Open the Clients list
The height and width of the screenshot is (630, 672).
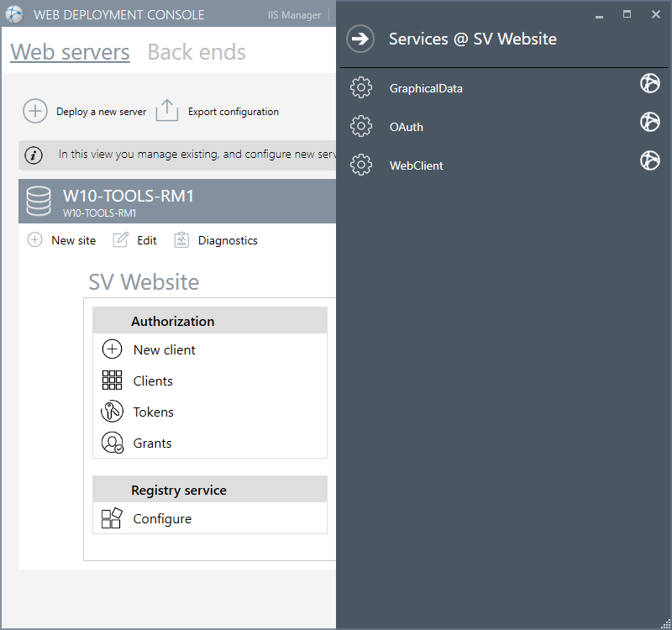click(x=152, y=381)
